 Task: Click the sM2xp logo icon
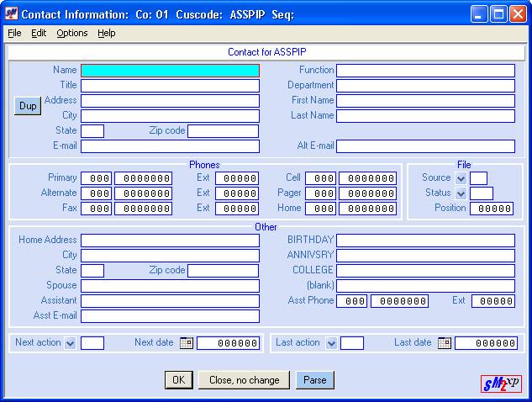pyautogui.click(x=501, y=383)
